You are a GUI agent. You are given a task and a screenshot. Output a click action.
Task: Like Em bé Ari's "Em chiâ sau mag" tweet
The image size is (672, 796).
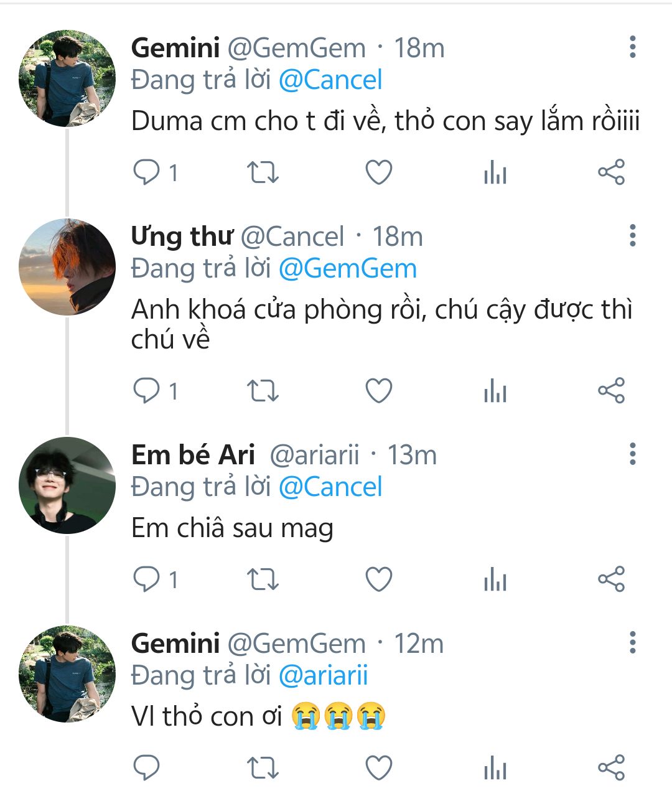pos(378,579)
